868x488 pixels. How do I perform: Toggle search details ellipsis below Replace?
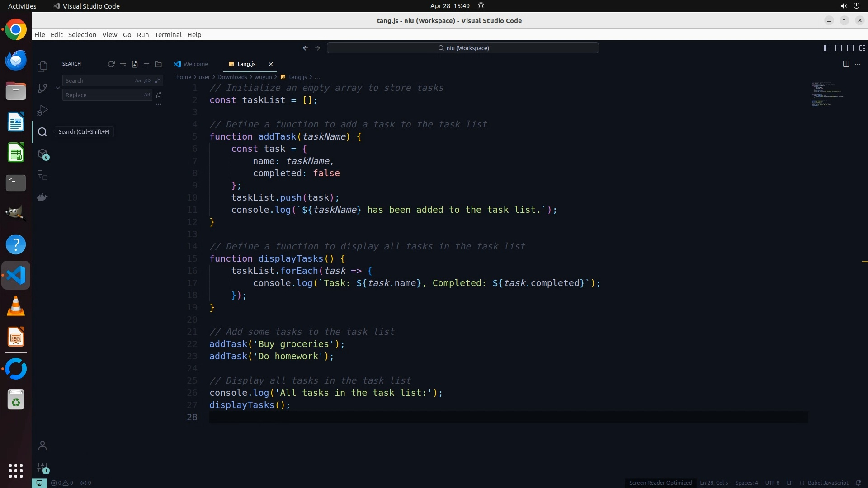158,104
